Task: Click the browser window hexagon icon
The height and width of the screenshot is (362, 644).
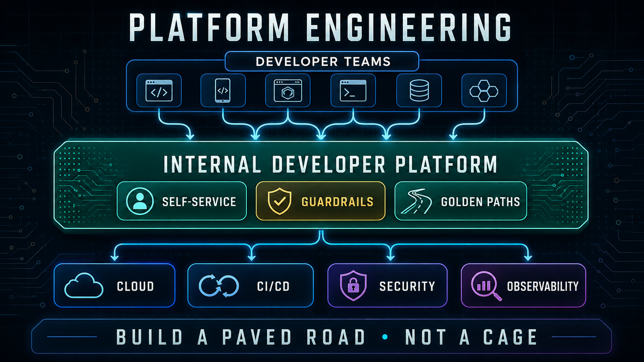Action: [288, 90]
